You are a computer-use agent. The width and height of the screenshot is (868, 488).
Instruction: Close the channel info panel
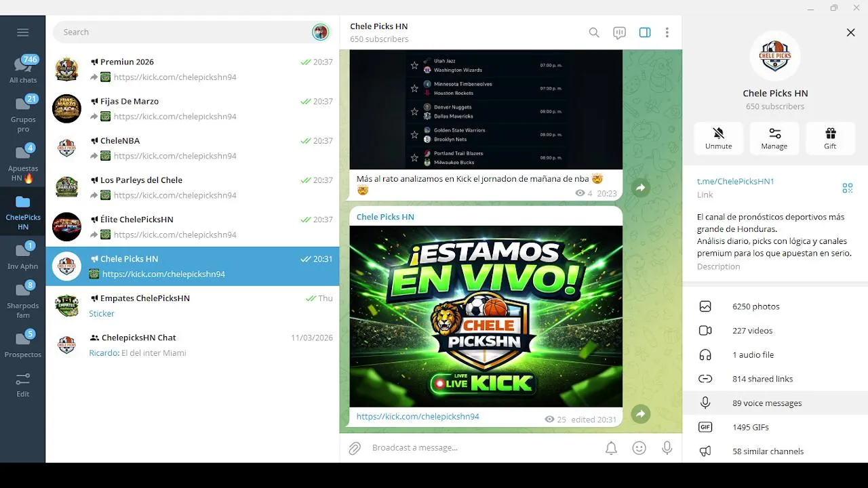point(850,33)
